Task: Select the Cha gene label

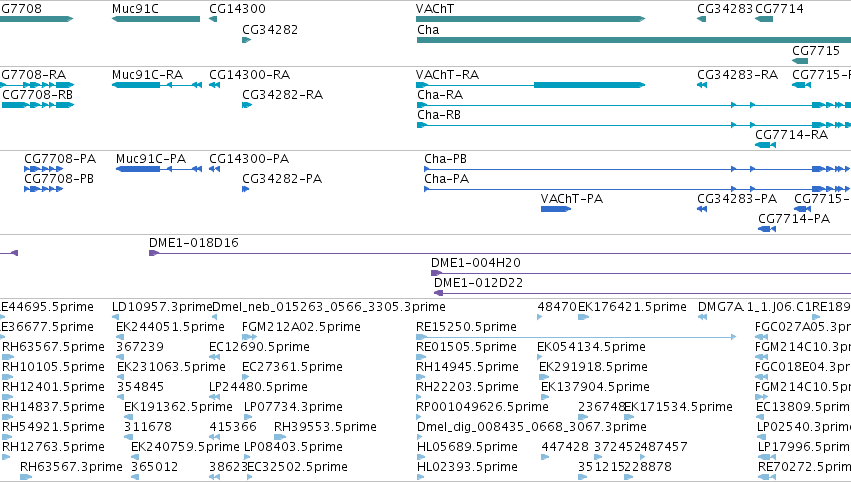Action: click(428, 29)
